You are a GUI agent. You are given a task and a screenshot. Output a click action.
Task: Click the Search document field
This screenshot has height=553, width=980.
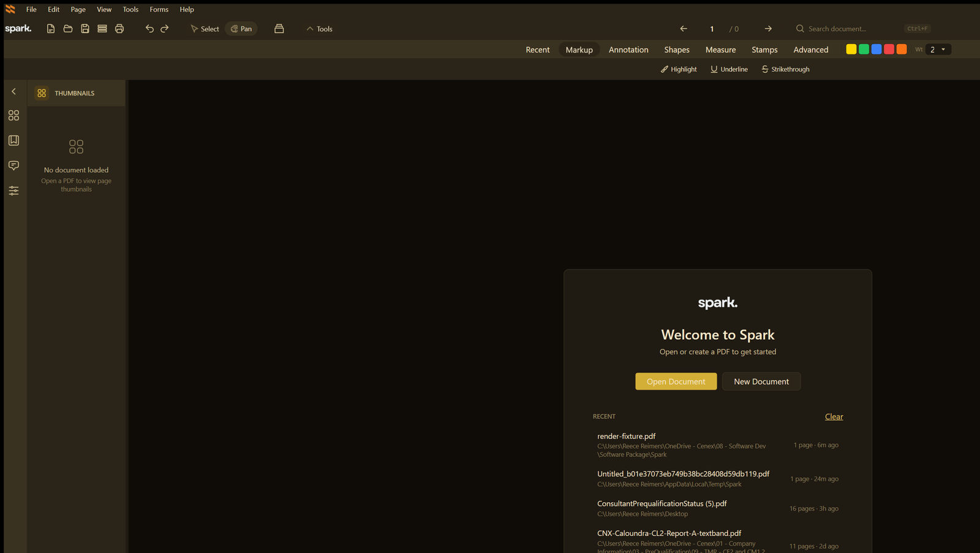(862, 29)
